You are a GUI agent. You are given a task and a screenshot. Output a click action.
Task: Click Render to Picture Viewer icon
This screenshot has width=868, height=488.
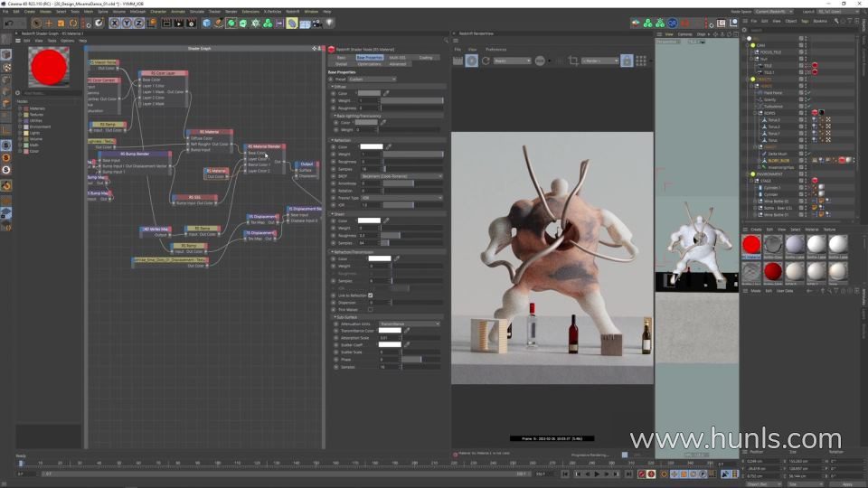[x=178, y=23]
